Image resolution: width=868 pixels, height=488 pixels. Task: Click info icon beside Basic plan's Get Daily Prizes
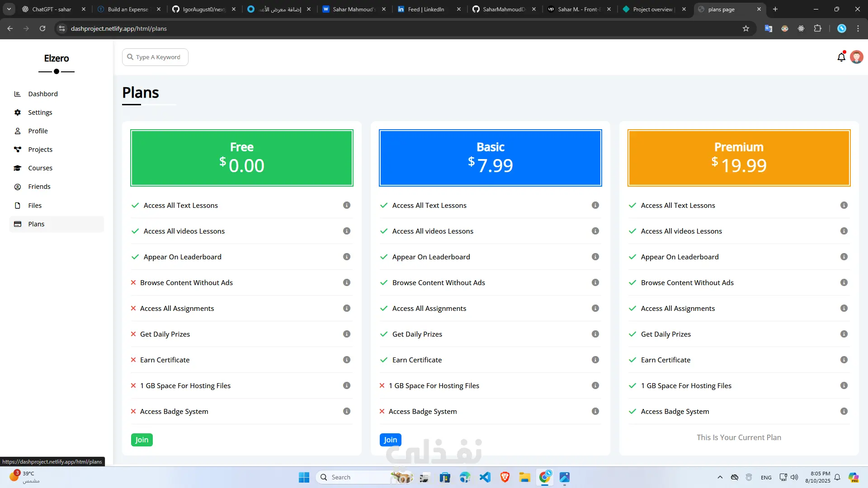point(595,334)
